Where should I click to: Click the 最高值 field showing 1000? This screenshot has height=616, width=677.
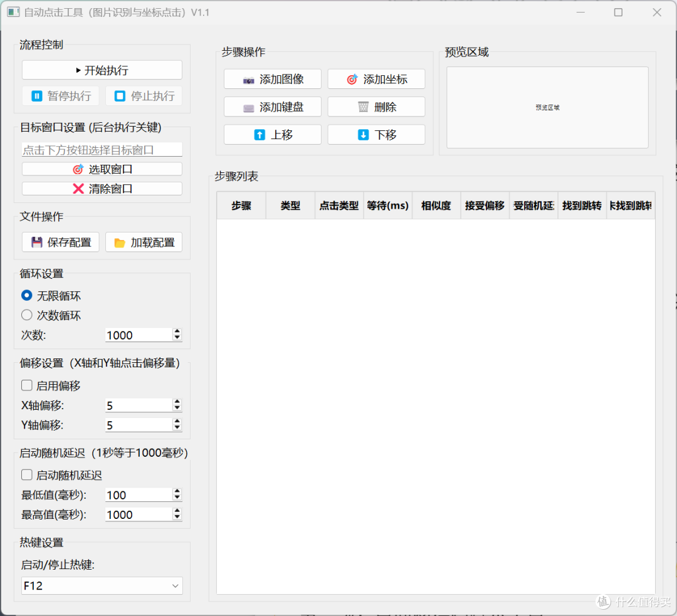click(x=139, y=514)
